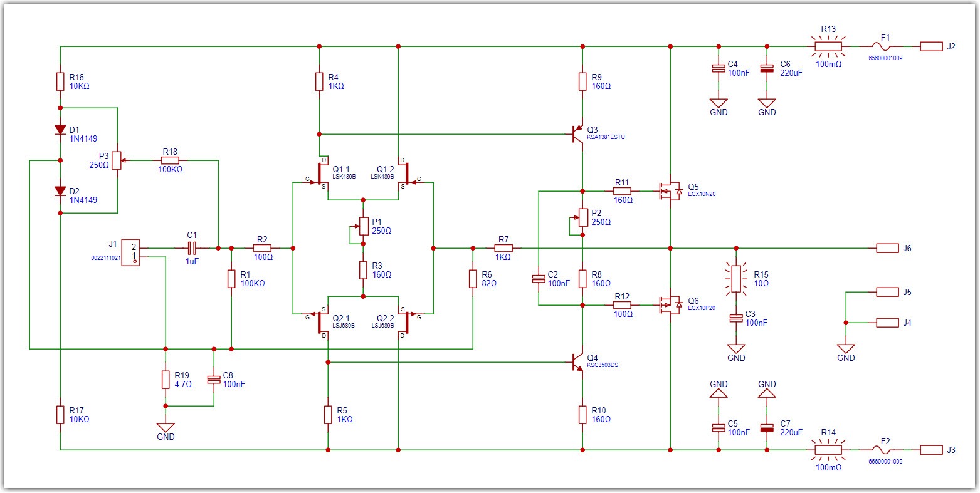Select the Q1.1 JFET symbol

pos(319,174)
